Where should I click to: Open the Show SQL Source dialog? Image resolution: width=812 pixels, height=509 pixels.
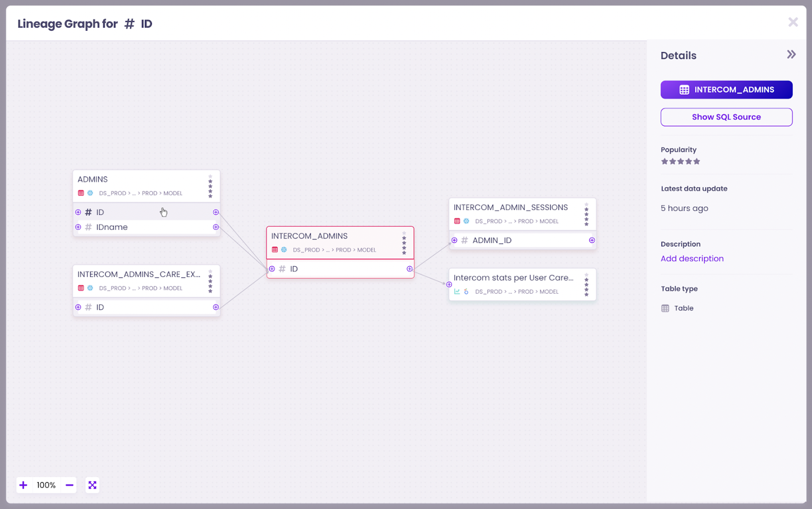click(726, 117)
